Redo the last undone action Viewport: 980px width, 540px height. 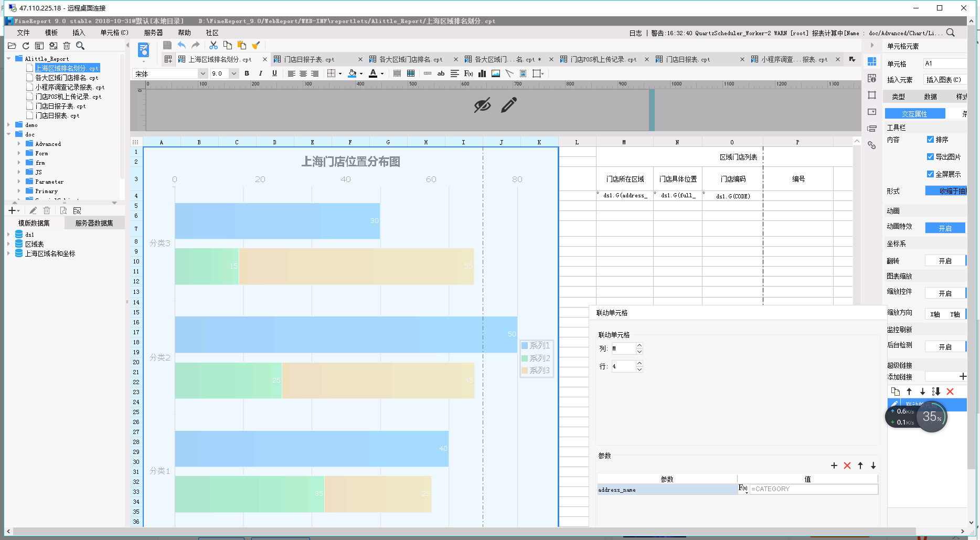pos(196,45)
